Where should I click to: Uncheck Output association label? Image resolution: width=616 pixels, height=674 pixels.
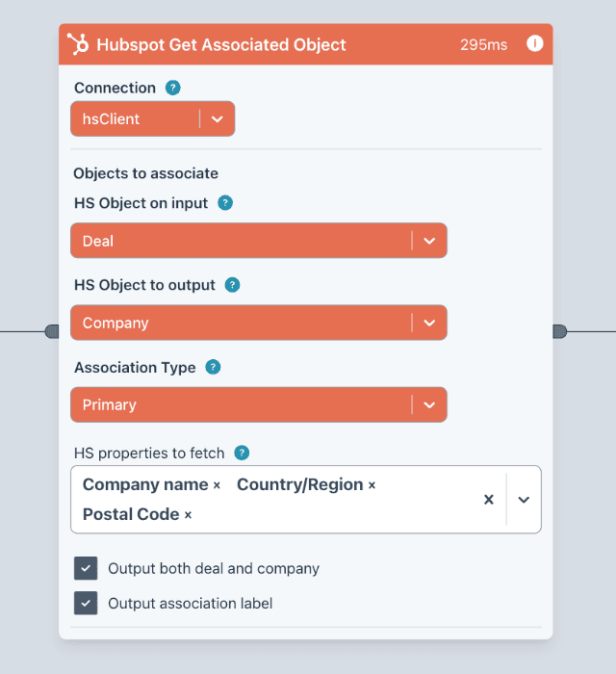coord(86,603)
